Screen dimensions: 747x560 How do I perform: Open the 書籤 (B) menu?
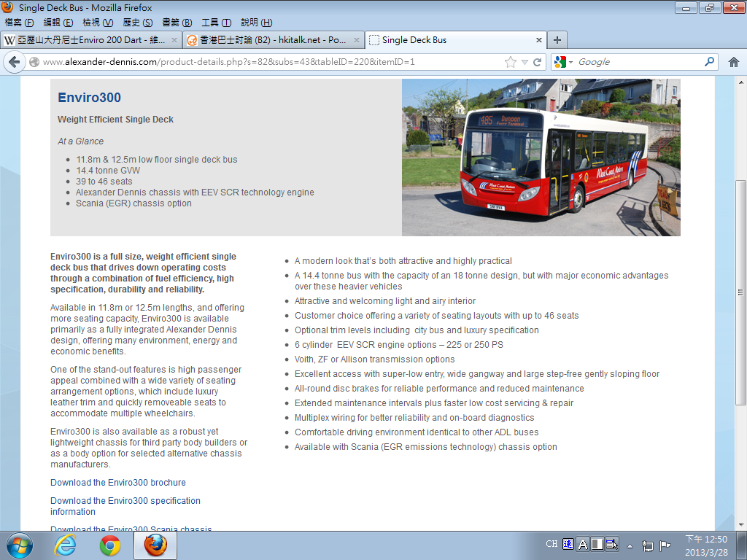[x=177, y=23]
